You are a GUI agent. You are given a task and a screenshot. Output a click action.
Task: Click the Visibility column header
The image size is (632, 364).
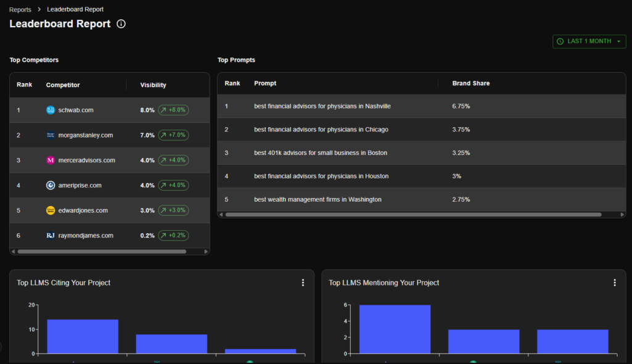[x=153, y=85]
